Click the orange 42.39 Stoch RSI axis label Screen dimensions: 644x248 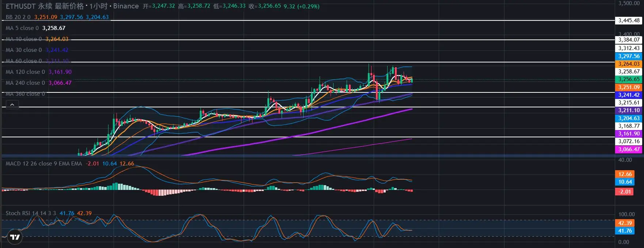click(625, 223)
